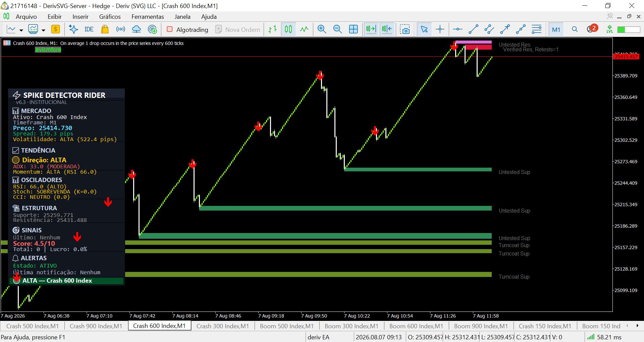Switch to Boom 600 Index,M1 tab
Image resolution: width=644 pixels, height=342 pixels.
(416, 326)
